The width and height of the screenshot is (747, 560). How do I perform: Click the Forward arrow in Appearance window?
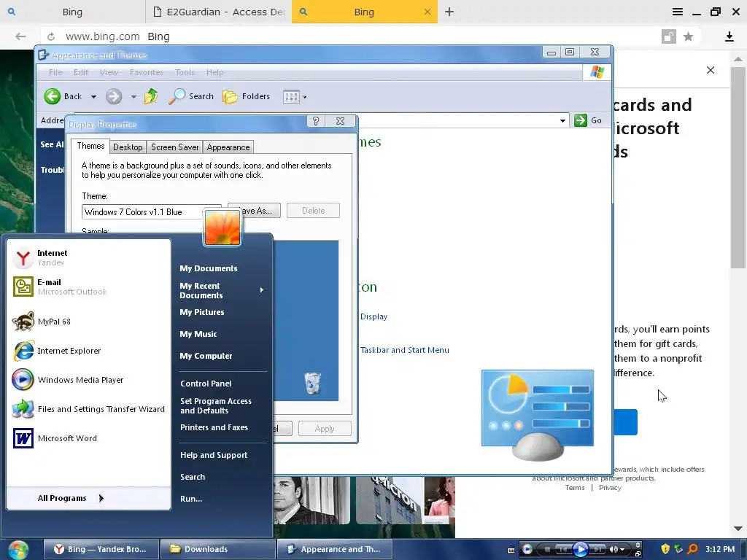pos(113,97)
